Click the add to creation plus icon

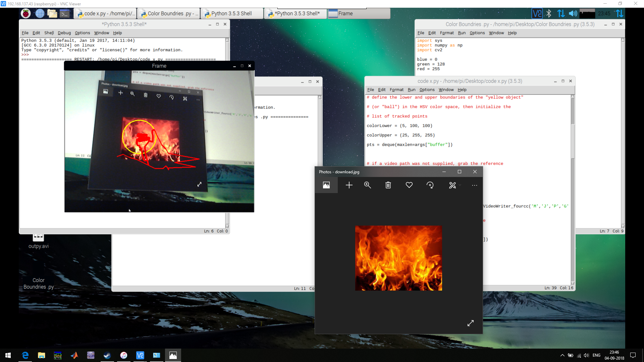[349, 185]
